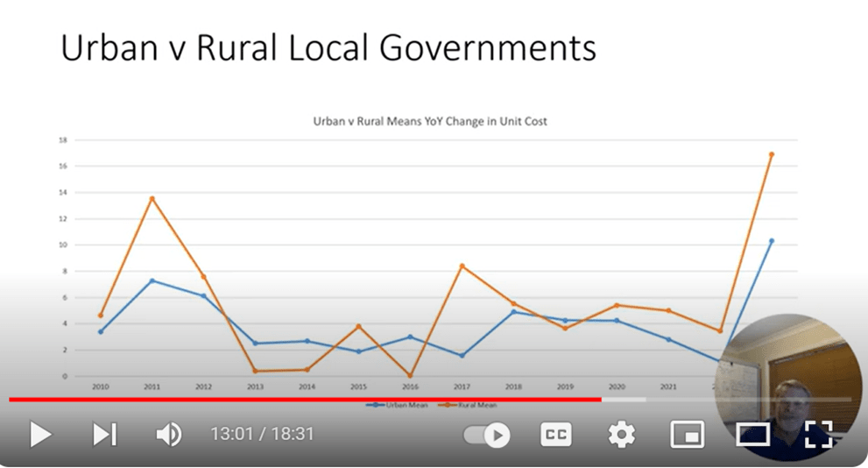
Task: Turn on closed captions with the CC icon
Action: click(x=556, y=434)
